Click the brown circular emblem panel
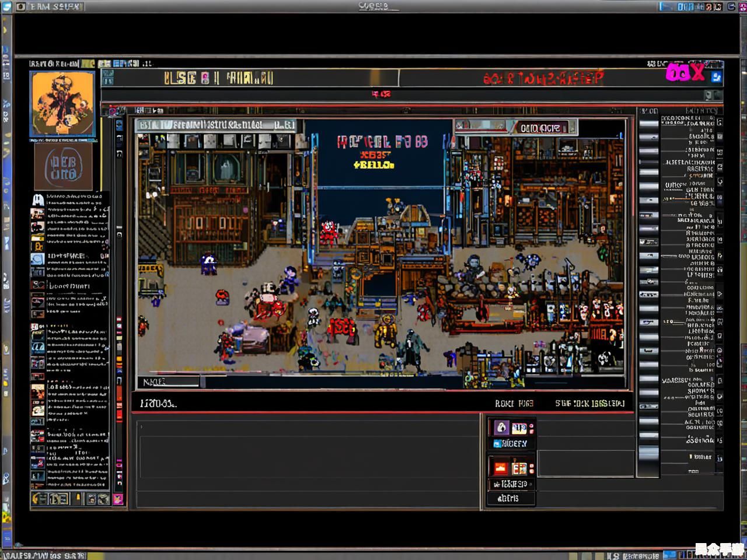The width and height of the screenshot is (747, 560). (63, 166)
